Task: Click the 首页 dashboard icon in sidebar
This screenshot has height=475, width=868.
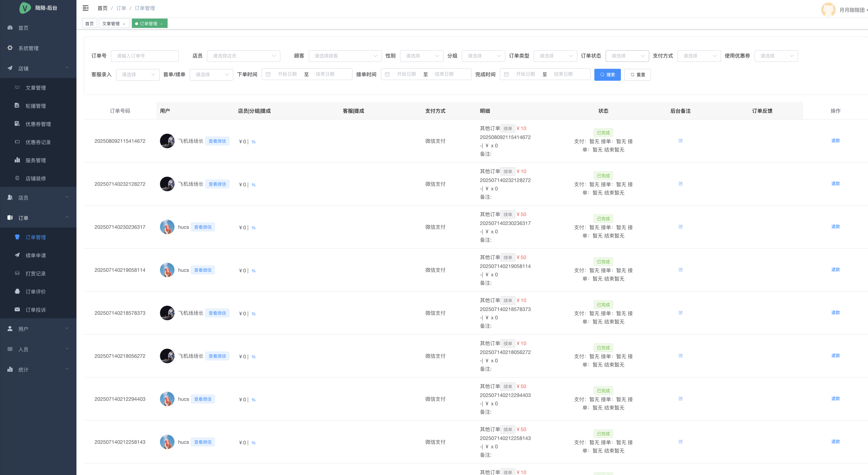Action: pyautogui.click(x=10, y=28)
